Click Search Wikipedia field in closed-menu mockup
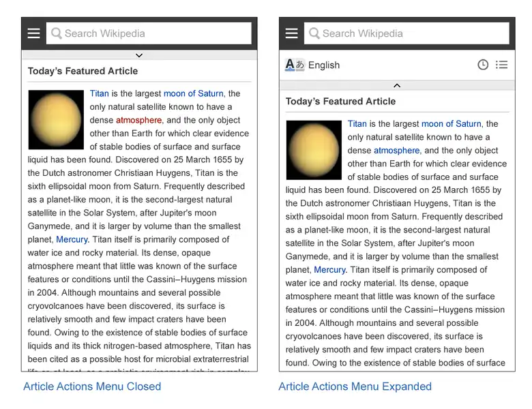Screen dimensions: 532x409 (153, 33)
